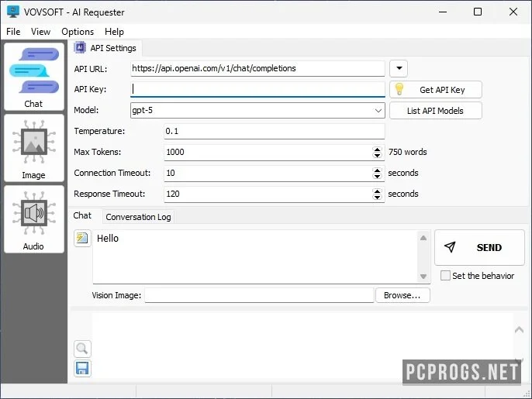Click the Vision Image path field
The width and height of the screenshot is (532, 399).
pos(260,295)
